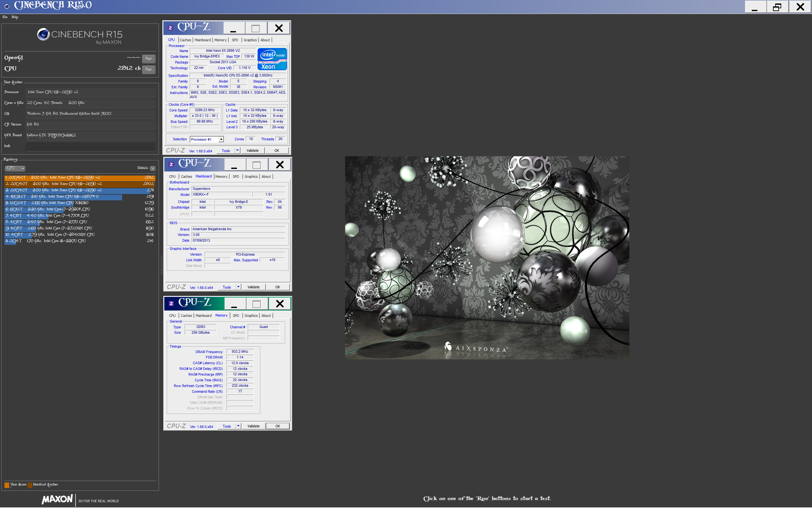Open About tab in top CPU-Z window

click(x=265, y=40)
